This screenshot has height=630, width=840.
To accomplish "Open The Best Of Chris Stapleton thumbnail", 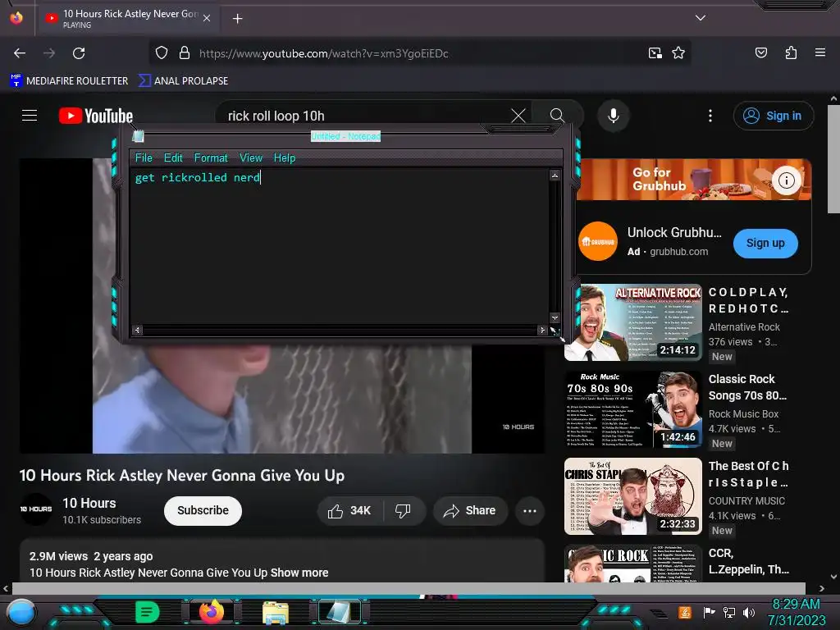I will point(633,496).
